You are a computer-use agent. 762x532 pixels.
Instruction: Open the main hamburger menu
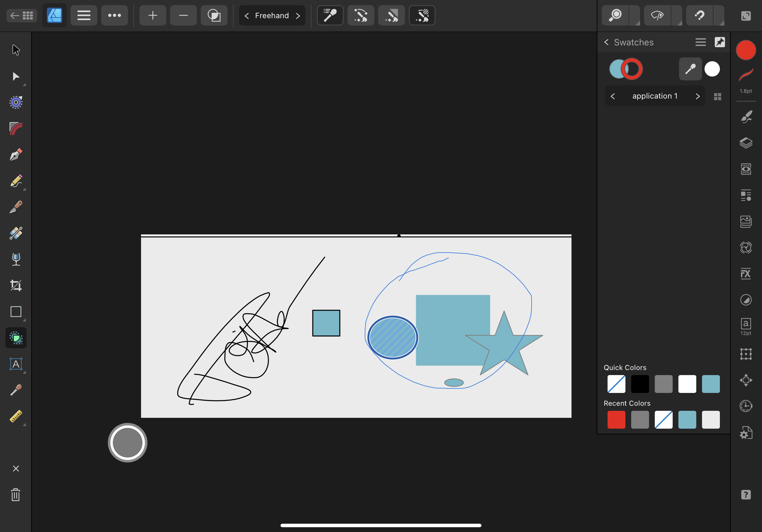click(x=84, y=15)
